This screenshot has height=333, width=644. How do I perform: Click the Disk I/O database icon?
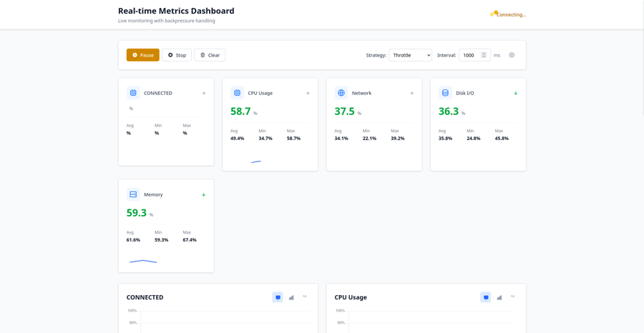tap(445, 93)
